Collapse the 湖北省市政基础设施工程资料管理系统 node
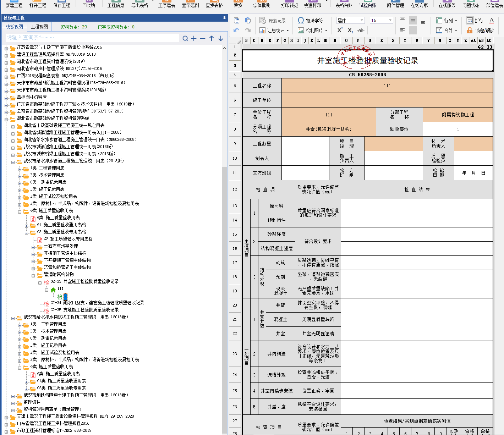 (x=6, y=119)
